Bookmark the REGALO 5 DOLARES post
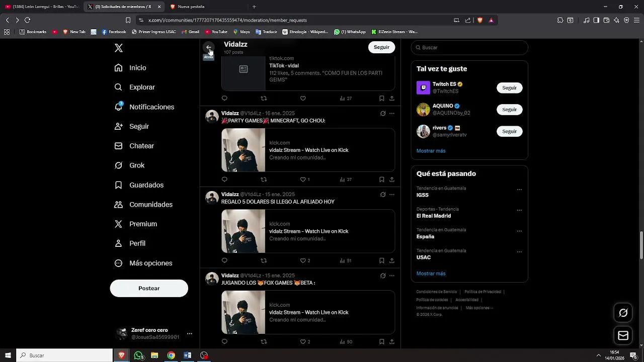This screenshot has width=644, height=362. pos(381,260)
